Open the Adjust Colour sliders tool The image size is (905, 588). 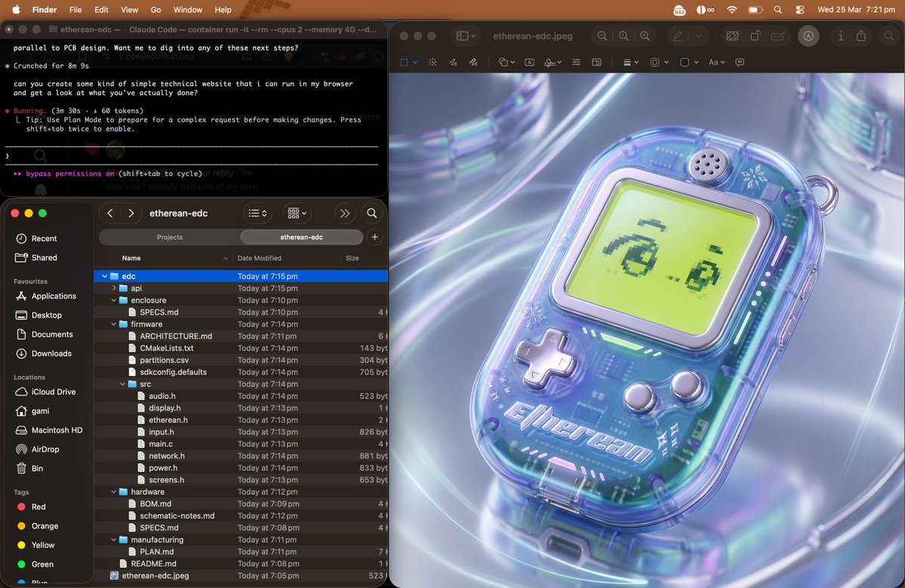[x=576, y=62]
